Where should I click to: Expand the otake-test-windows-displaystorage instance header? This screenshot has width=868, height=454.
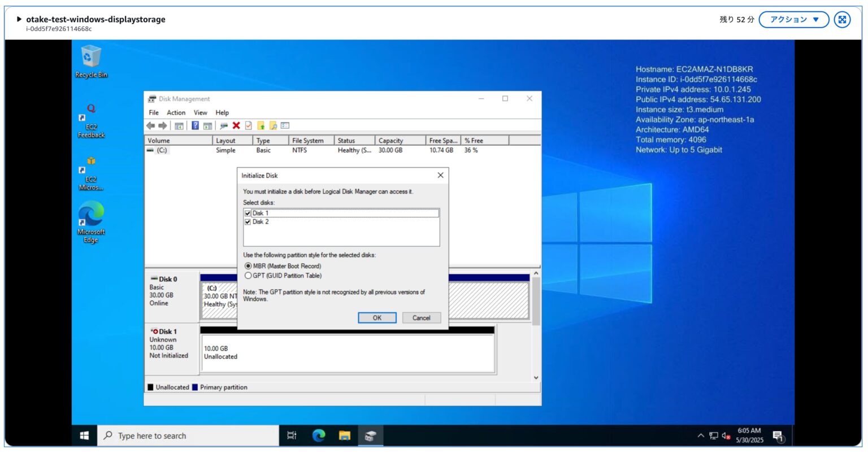point(19,19)
